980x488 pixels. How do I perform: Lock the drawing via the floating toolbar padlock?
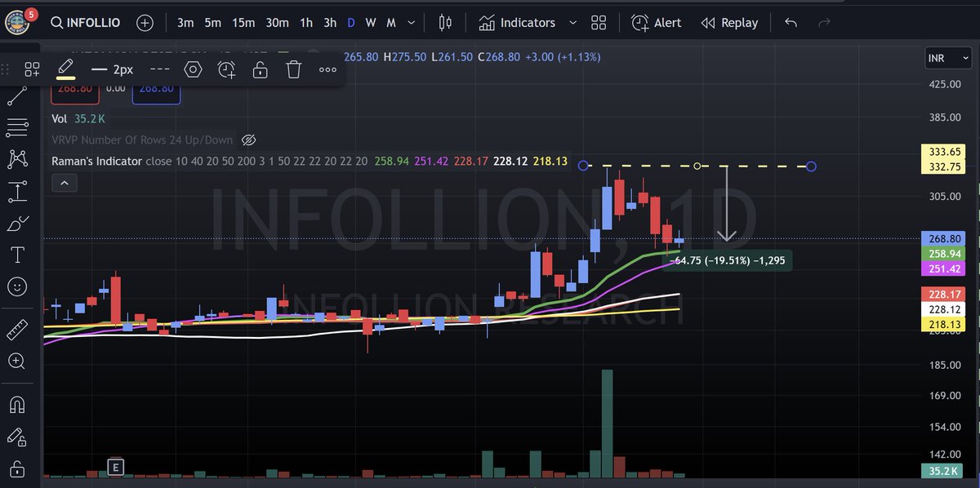(x=260, y=69)
